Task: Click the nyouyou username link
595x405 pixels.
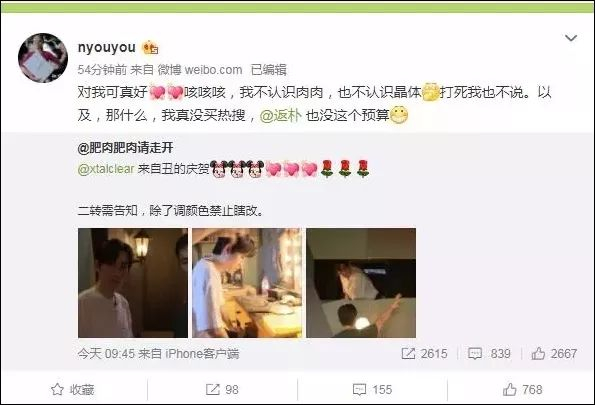Action: point(106,47)
